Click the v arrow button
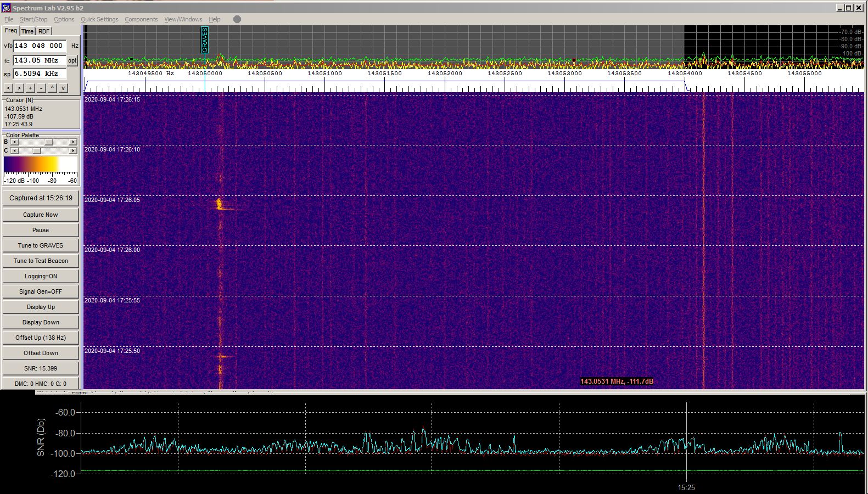This screenshot has width=868, height=494. tap(63, 88)
